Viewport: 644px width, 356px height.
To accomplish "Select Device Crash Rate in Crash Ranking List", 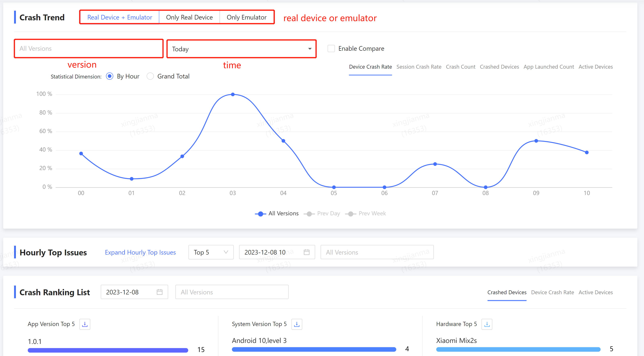I will tap(552, 292).
